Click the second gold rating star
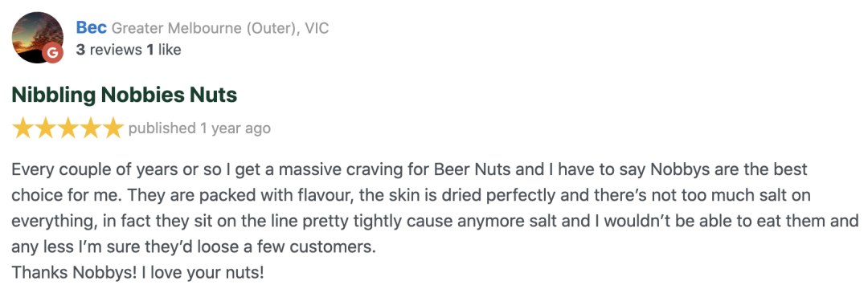The image size is (868, 289). click(45, 128)
